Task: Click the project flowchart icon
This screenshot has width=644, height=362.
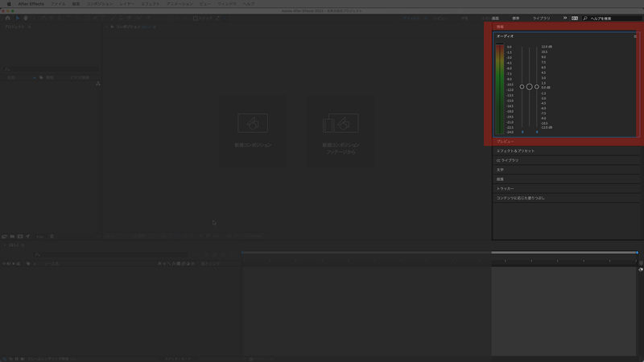Action: tap(97, 84)
